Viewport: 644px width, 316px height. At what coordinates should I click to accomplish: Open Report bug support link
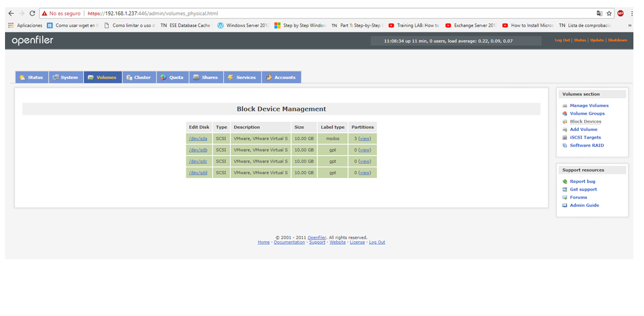583,181
